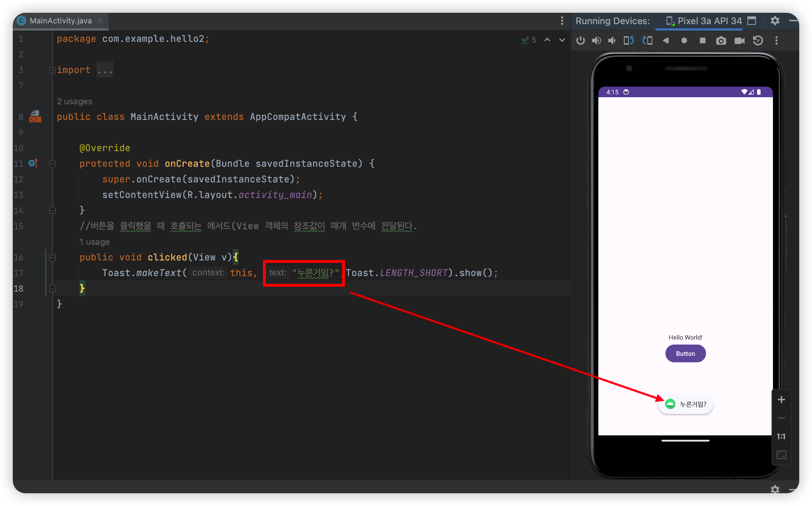Rotate the emulator right

pos(647,40)
